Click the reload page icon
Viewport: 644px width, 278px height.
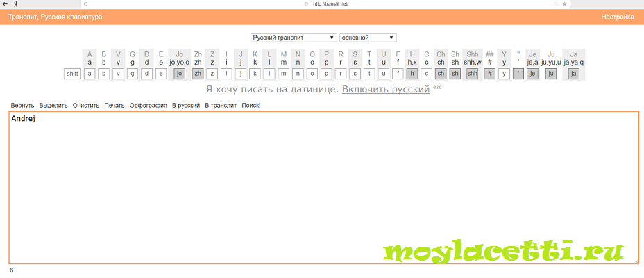tap(85, 4)
